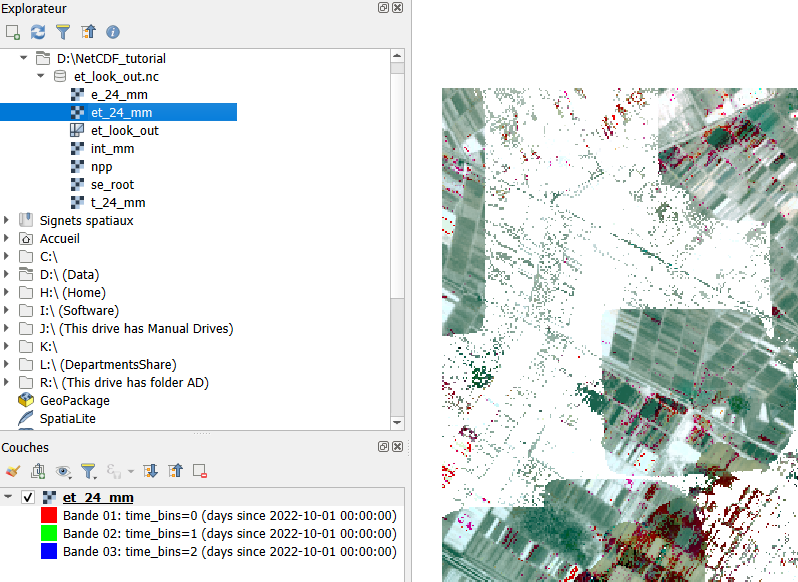The width and height of the screenshot is (798, 582).
Task: Expand the Signets spatiaux node
Action: tap(8, 221)
